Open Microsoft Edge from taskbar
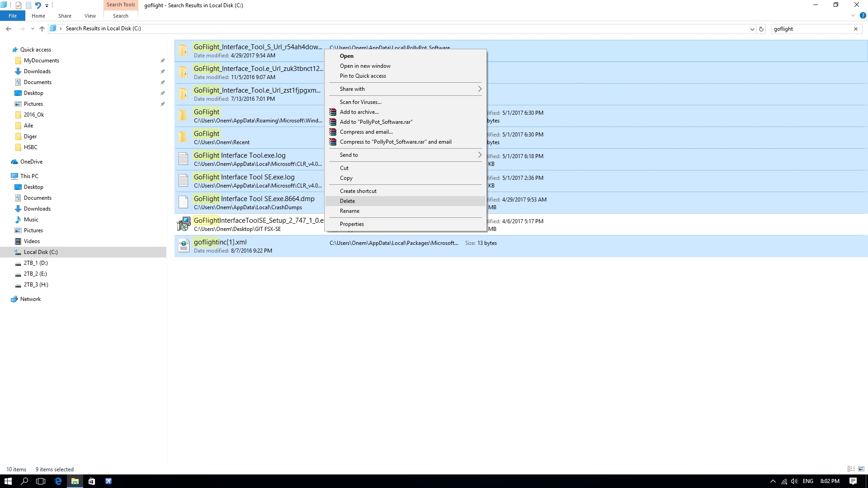This screenshot has height=488, width=868. (x=58, y=481)
